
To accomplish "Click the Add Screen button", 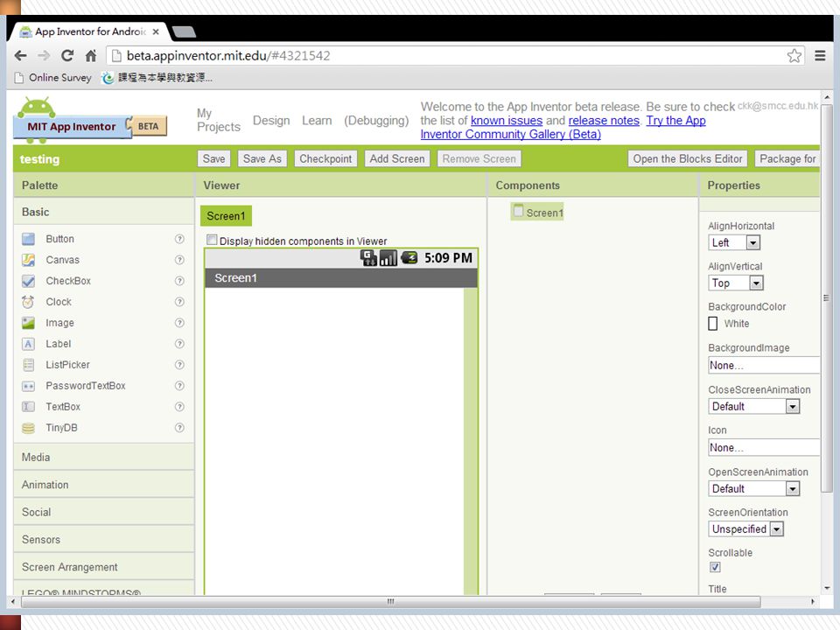I will click(397, 158).
